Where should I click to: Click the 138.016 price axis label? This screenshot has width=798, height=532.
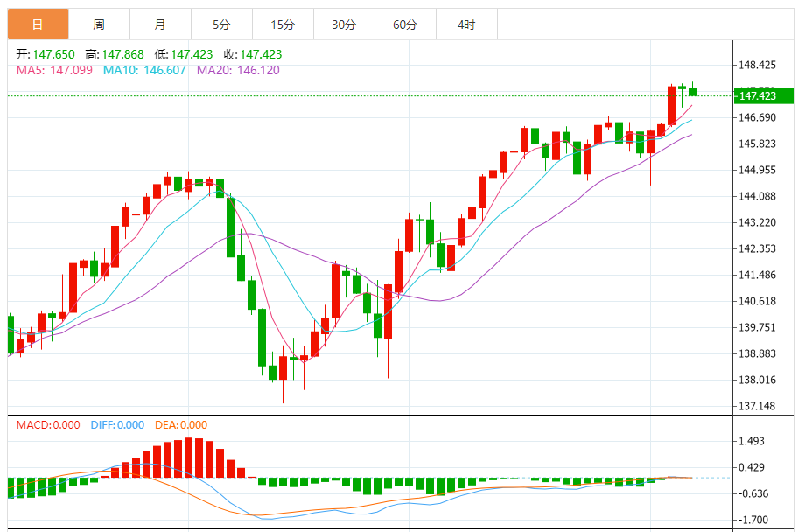(x=757, y=380)
